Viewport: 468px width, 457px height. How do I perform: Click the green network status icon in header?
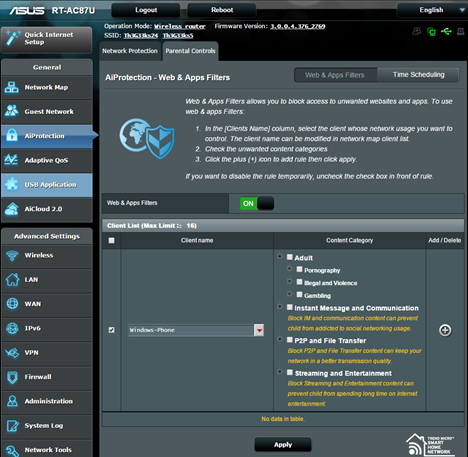431,32
